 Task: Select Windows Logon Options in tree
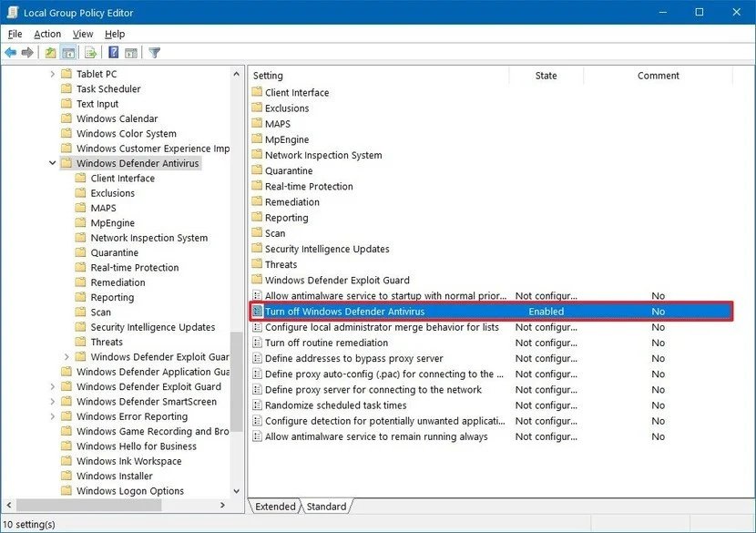130,490
